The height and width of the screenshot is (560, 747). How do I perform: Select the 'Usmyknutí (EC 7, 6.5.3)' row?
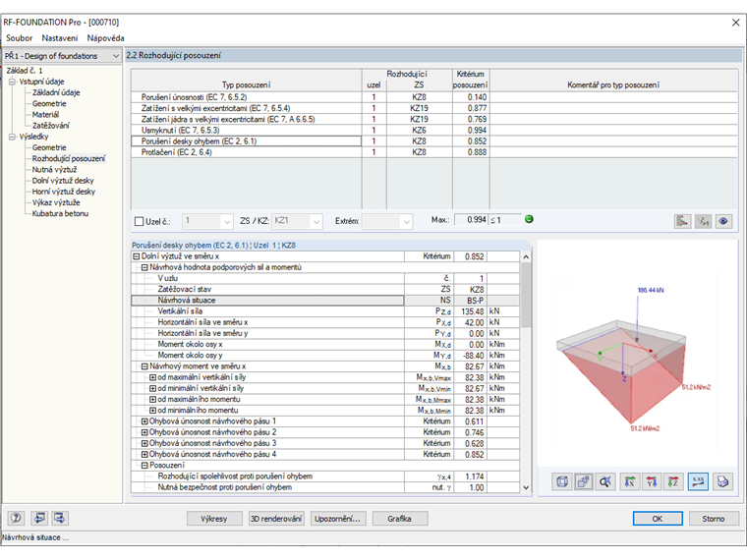[434, 130]
